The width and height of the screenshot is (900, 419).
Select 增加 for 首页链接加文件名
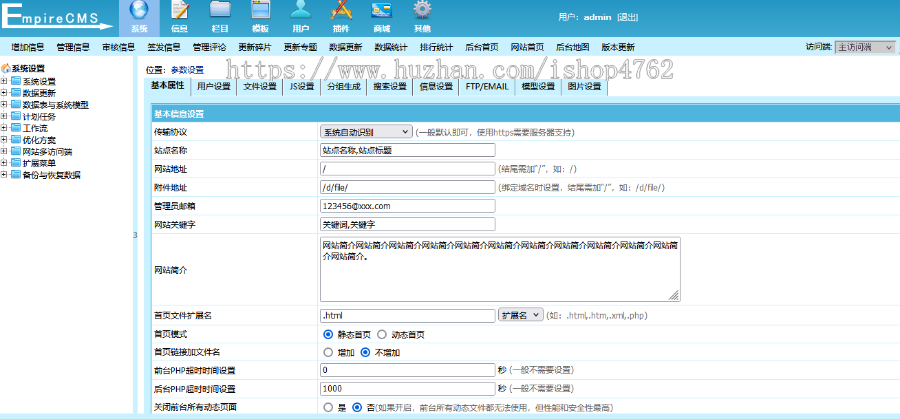328,352
